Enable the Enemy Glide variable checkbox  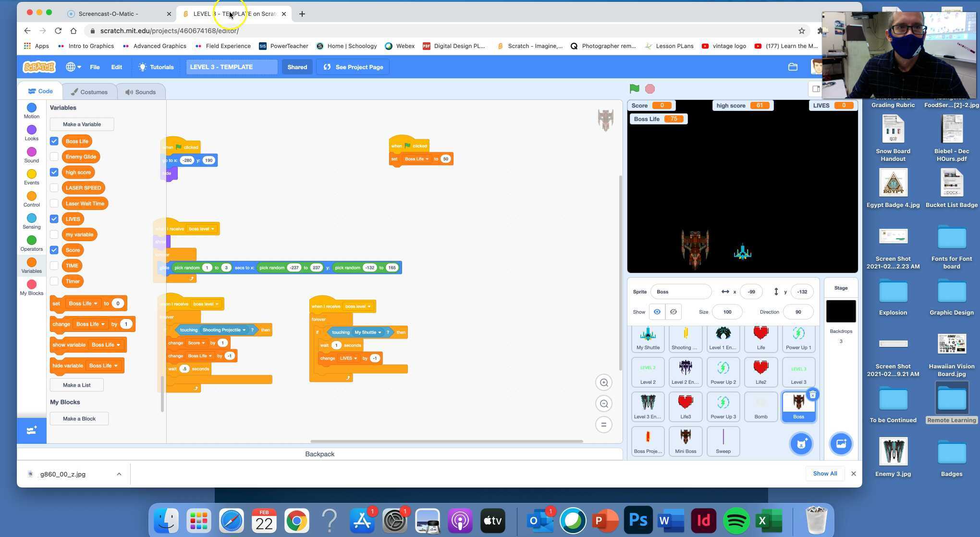[54, 157]
